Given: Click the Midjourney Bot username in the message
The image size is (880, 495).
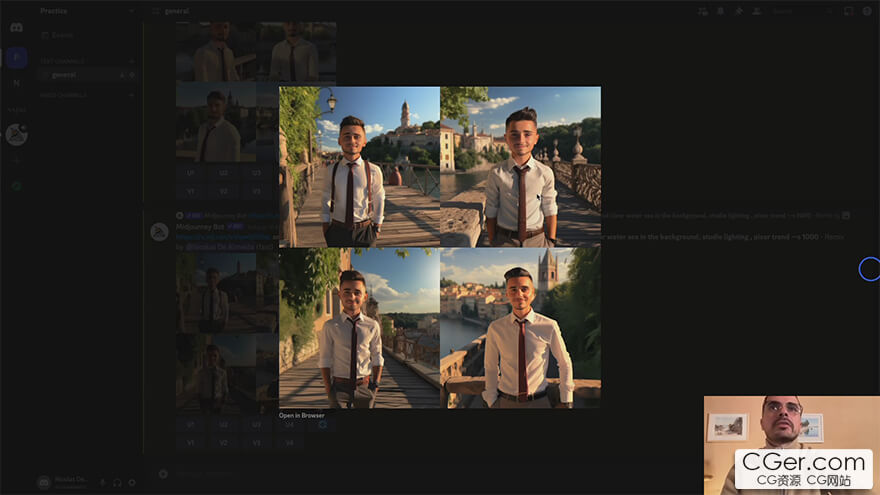Looking at the screenshot, I should tap(200, 227).
